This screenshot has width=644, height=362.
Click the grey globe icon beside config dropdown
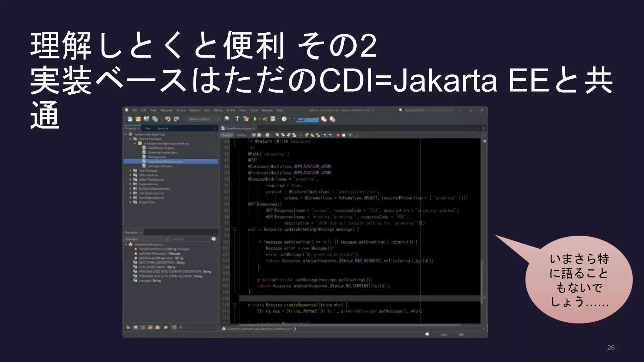[227, 119]
